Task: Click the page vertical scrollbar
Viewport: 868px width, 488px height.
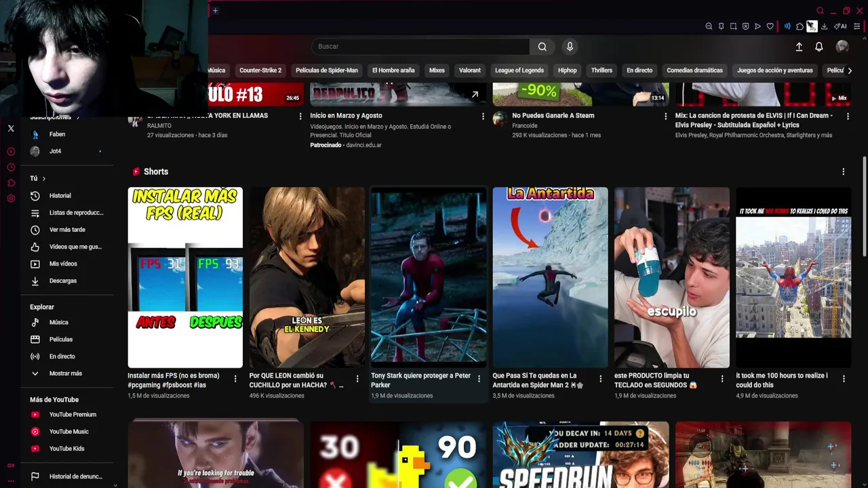Action: point(865,207)
